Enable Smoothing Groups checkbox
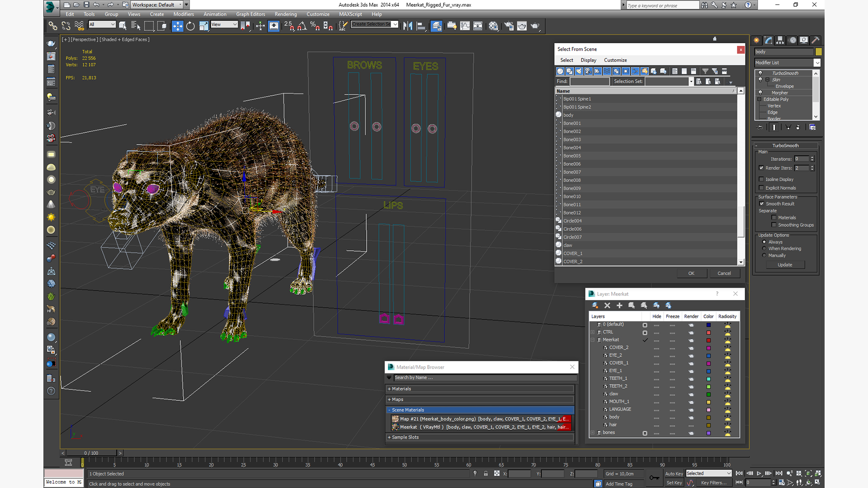This screenshot has height=488, width=868. coord(774,225)
